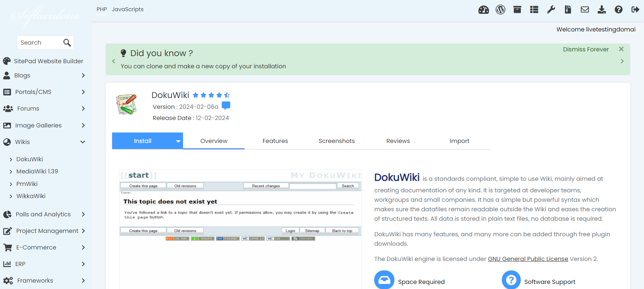644x289 pixels.
Task: Show next tip with right chevron
Action: 622,61
